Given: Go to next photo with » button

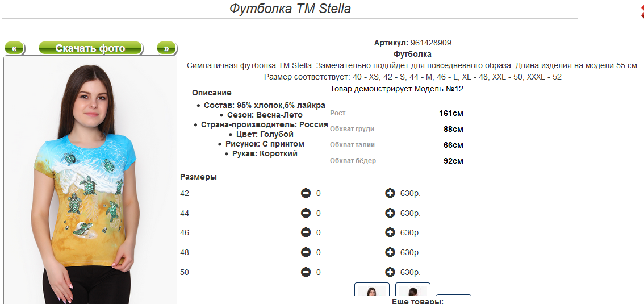Looking at the screenshot, I should [x=166, y=48].
